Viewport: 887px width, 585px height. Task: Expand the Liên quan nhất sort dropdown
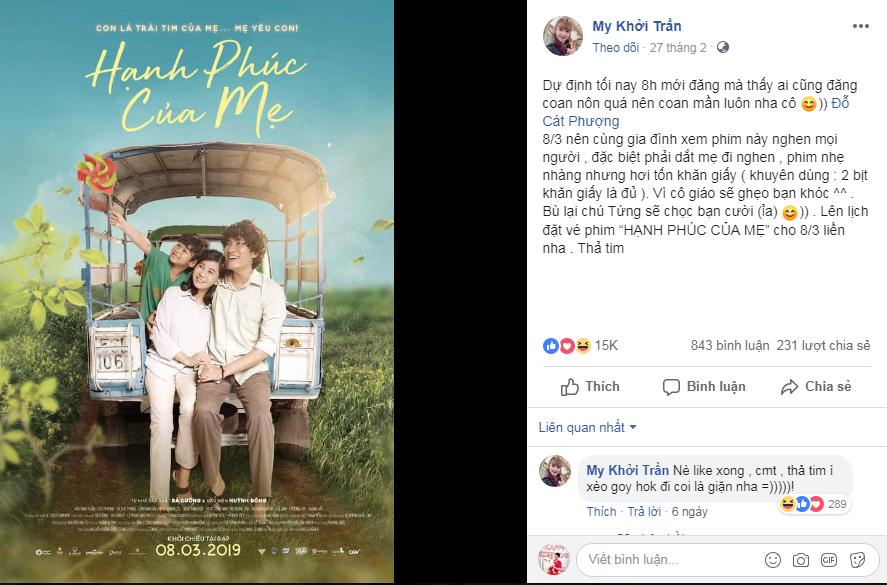click(x=588, y=427)
